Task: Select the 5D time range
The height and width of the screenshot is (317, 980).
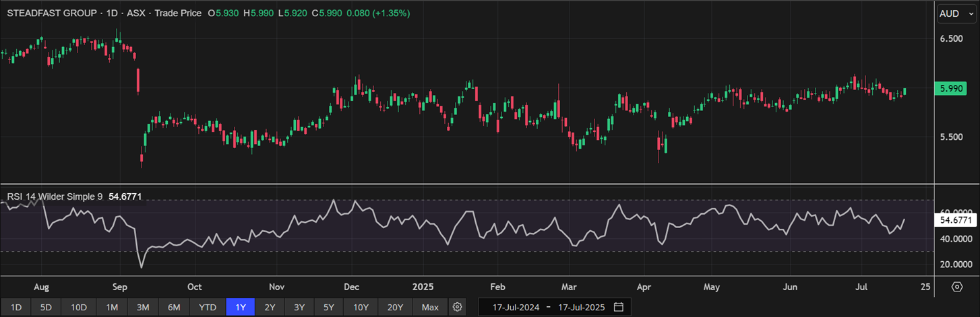Action: coord(46,308)
